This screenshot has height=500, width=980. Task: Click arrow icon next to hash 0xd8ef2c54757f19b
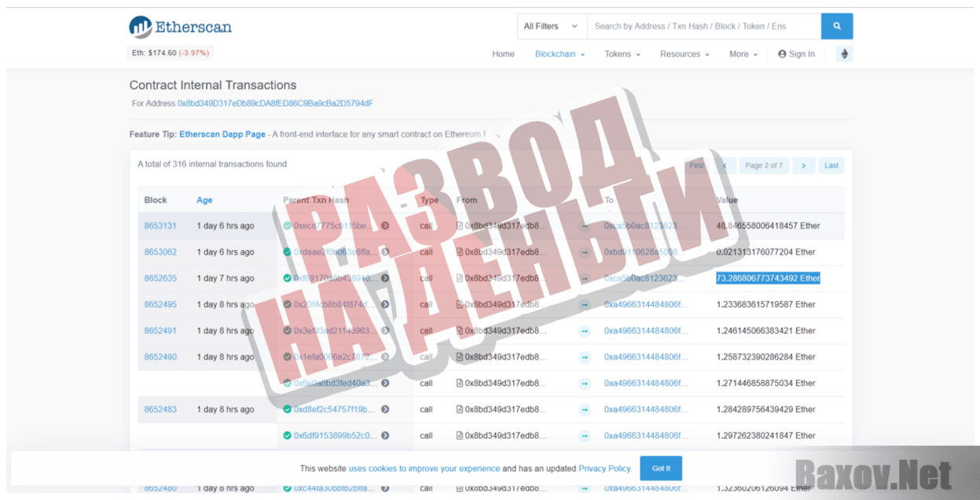pos(385,410)
